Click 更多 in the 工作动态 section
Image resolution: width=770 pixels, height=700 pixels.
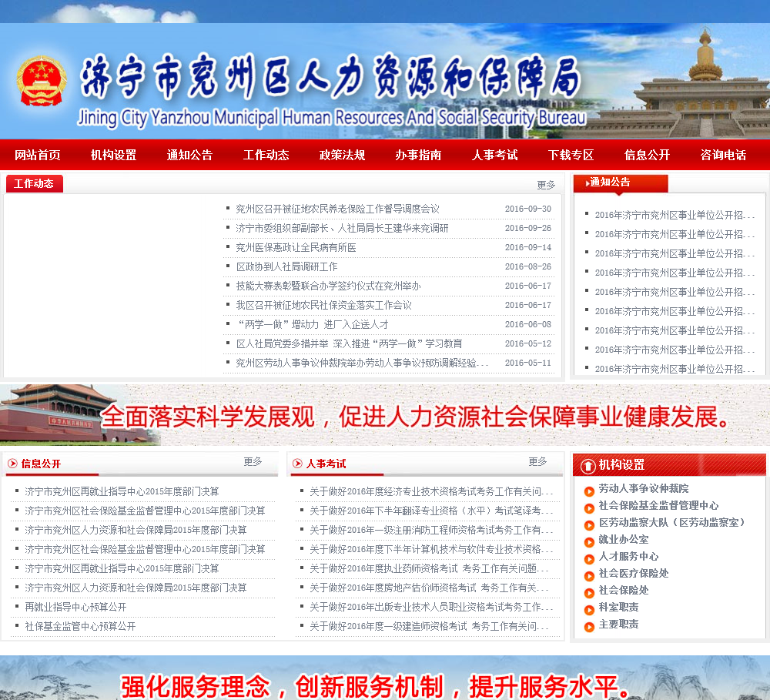(546, 185)
